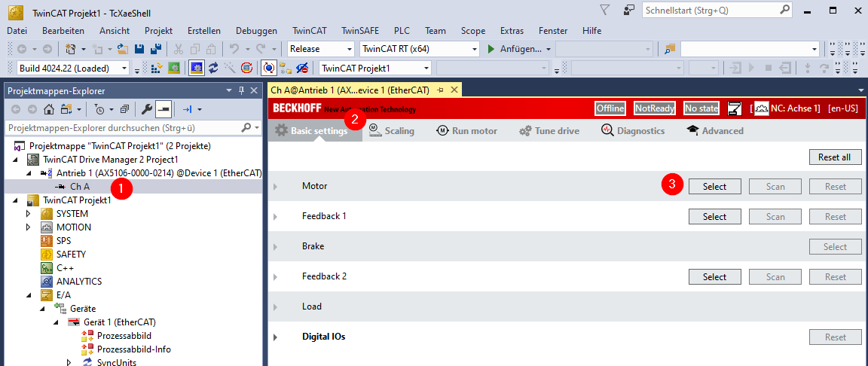The width and height of the screenshot is (868, 366).
Task: Expand the Motor settings section
Action: coord(275,186)
